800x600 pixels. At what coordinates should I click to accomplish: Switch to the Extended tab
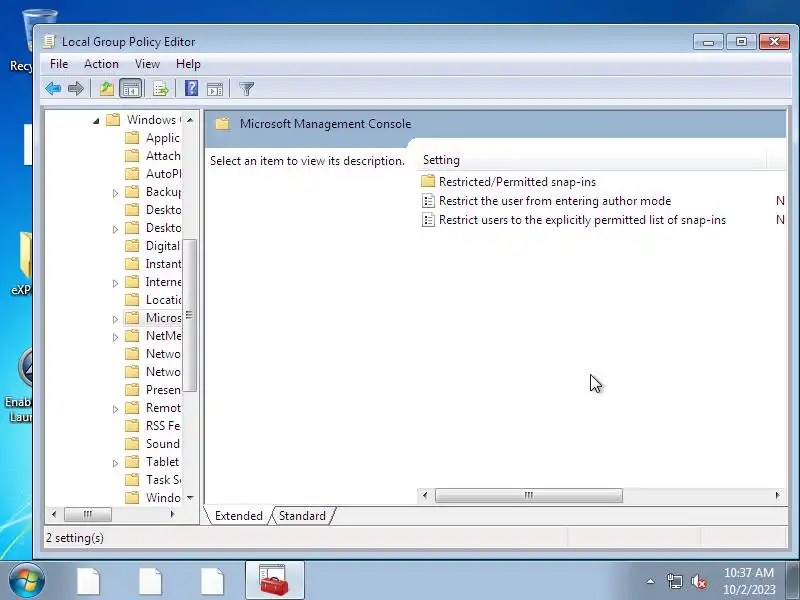(x=238, y=516)
